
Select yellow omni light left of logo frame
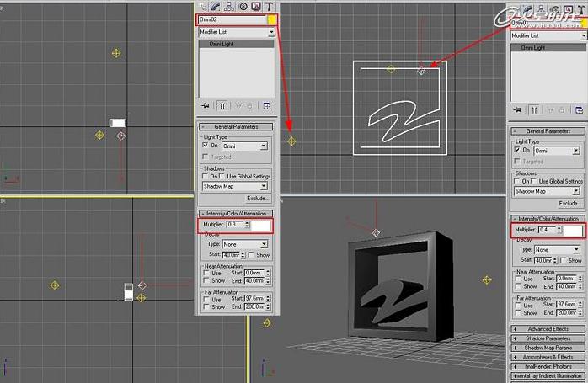click(x=291, y=141)
